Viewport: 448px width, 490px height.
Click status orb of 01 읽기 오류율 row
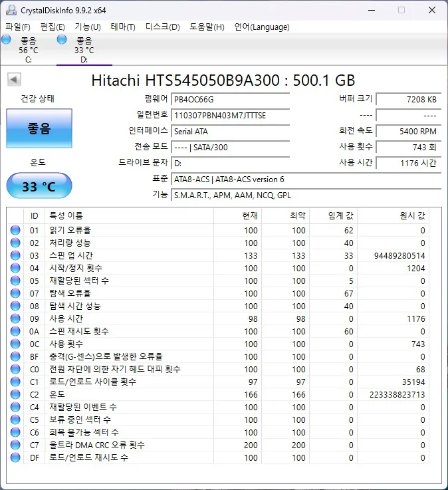(x=15, y=230)
